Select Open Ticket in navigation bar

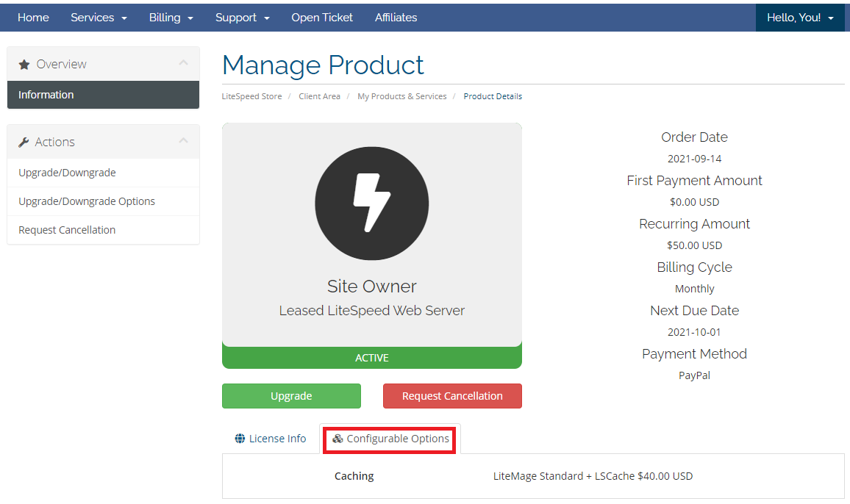(x=322, y=18)
